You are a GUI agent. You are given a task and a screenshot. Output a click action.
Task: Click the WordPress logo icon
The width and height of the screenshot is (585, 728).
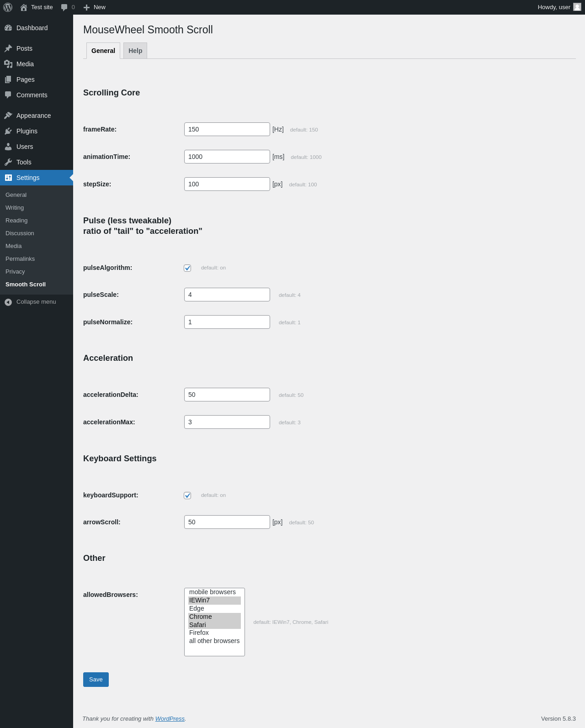coord(8,7)
